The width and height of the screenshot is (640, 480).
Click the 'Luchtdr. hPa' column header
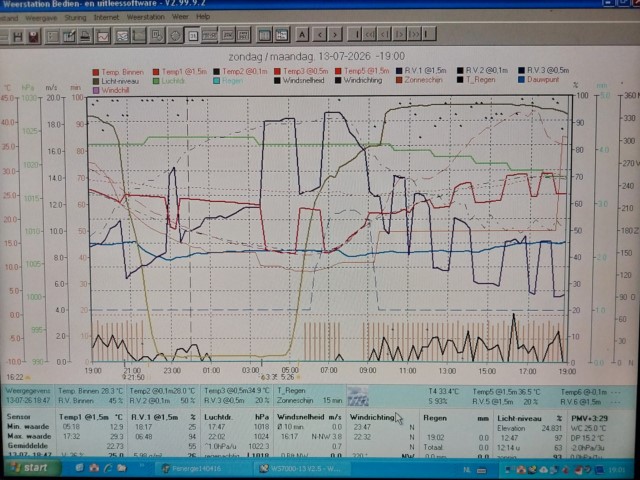[236, 417]
